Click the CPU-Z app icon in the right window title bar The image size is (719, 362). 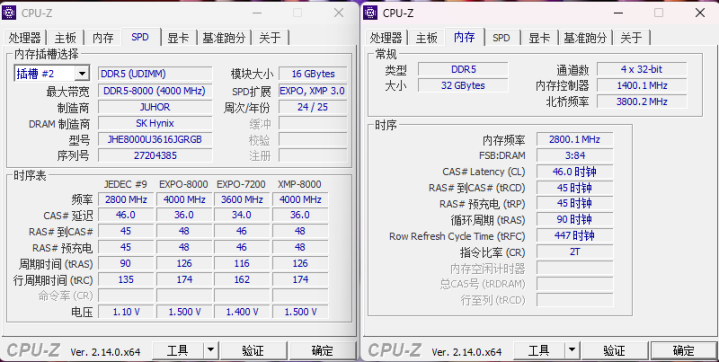point(370,13)
